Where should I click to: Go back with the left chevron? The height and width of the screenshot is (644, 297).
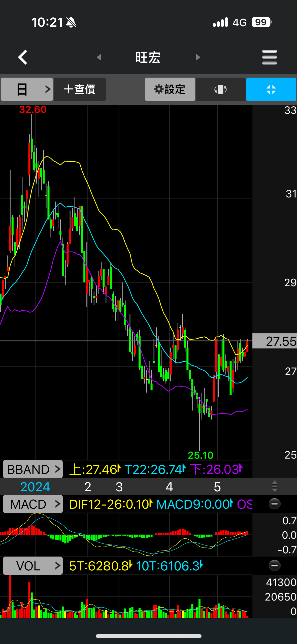pos(23,57)
